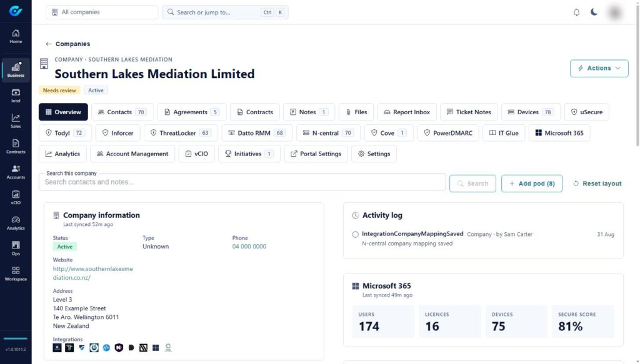
Task: Click the power-symbol integration icon
Action: click(x=94, y=348)
